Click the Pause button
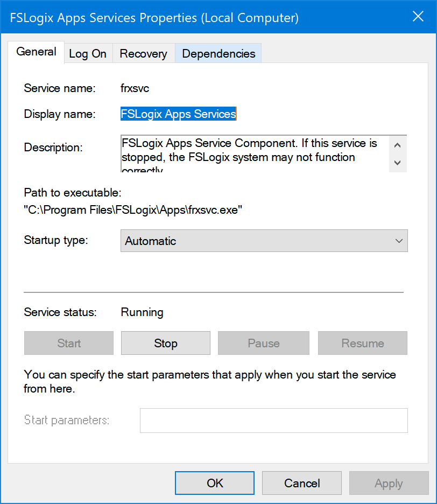This screenshot has width=437, height=504. (263, 343)
